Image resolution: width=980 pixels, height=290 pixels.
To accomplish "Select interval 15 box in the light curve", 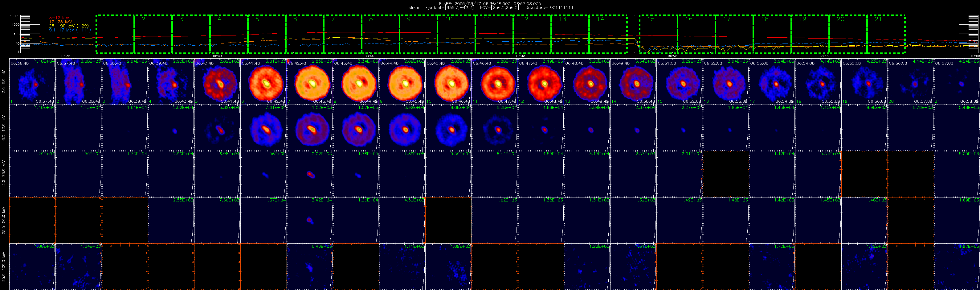I will (x=659, y=34).
